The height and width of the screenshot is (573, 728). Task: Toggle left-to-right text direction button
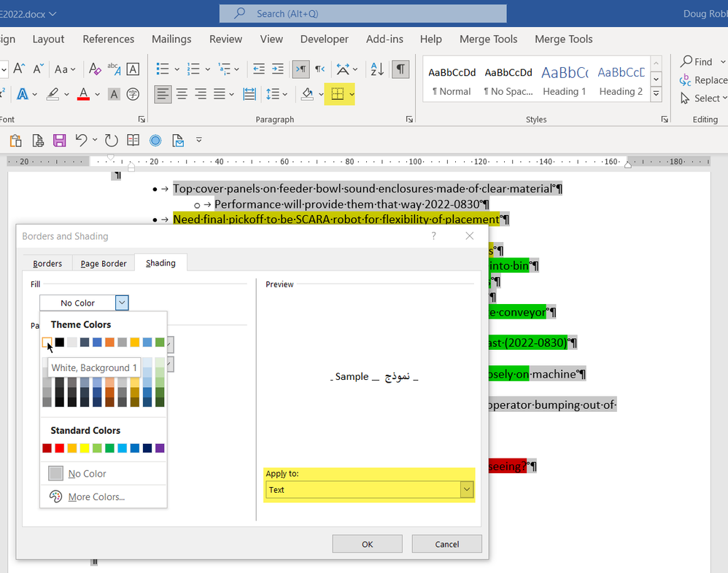(x=300, y=69)
